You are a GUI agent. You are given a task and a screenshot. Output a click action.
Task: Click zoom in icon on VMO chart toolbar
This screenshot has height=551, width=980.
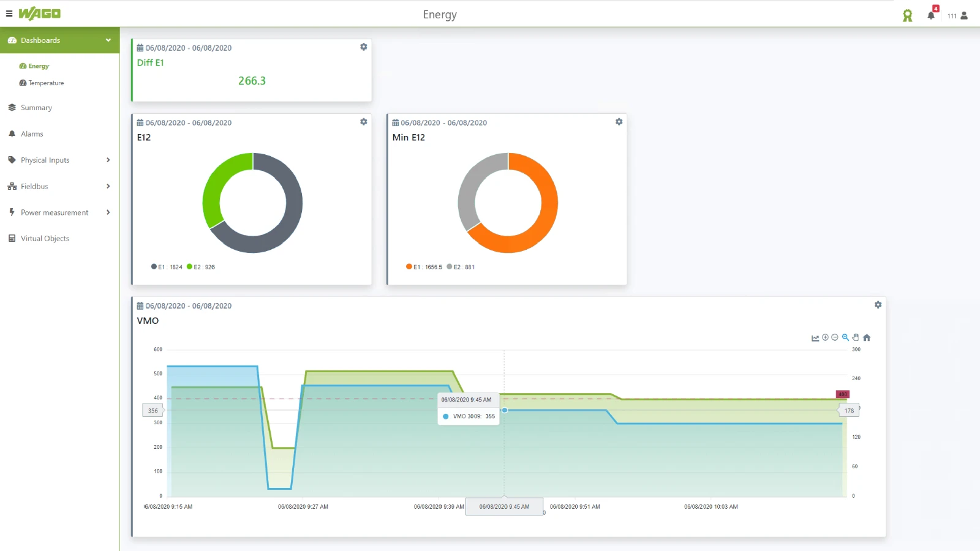pyautogui.click(x=824, y=337)
